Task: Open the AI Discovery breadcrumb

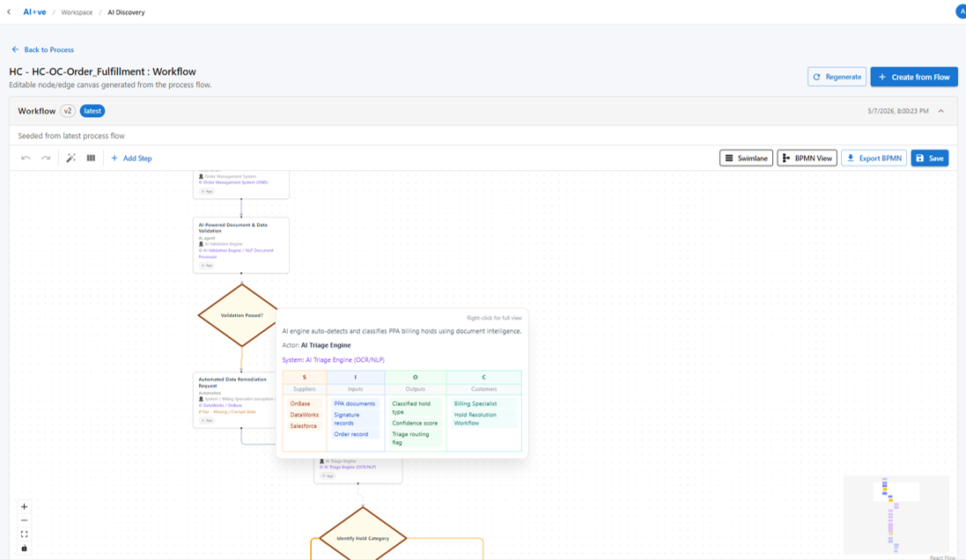Action: 126,12
